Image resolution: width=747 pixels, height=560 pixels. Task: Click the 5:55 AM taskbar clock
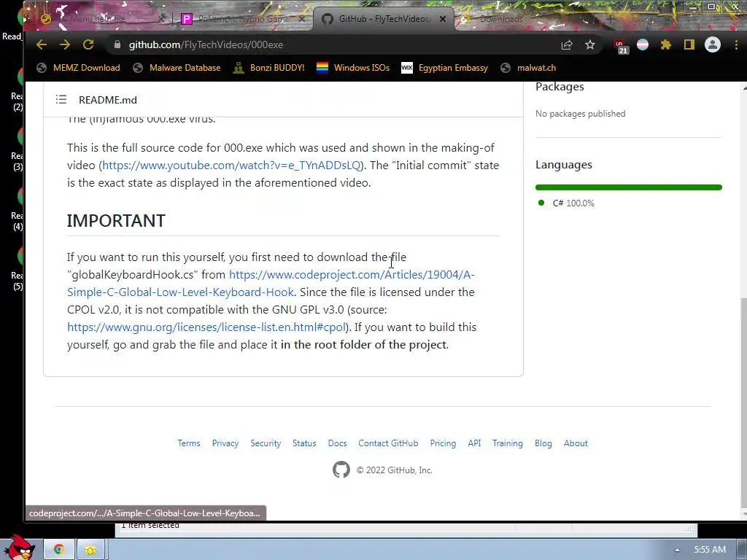[710, 550]
